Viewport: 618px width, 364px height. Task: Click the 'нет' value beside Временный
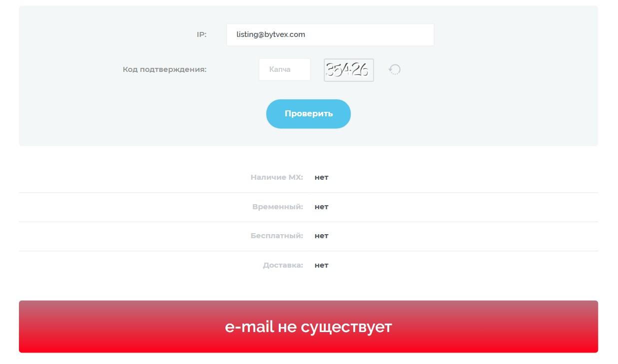[x=321, y=207]
